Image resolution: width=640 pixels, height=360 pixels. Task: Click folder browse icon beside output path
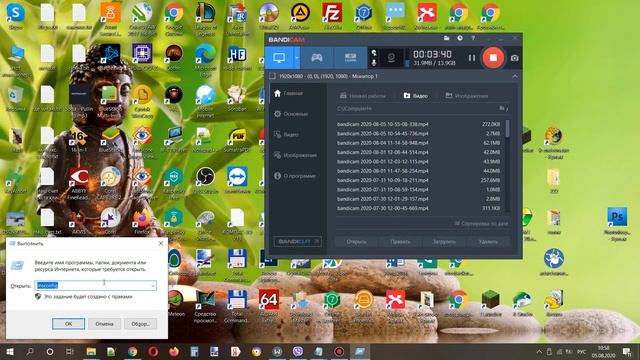(503, 109)
